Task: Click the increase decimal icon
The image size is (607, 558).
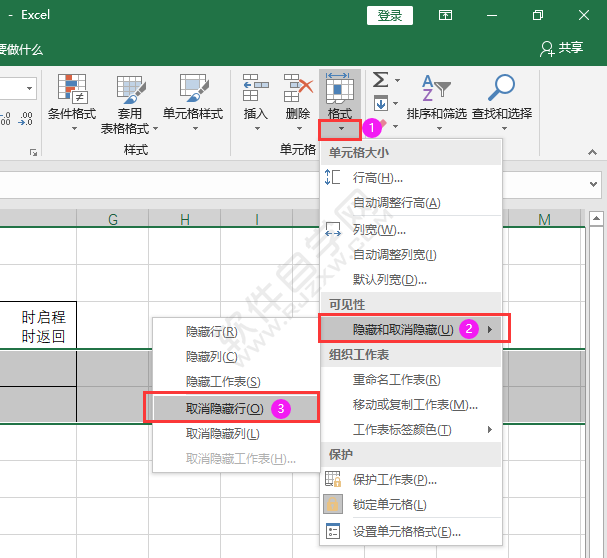Action: coord(5,118)
